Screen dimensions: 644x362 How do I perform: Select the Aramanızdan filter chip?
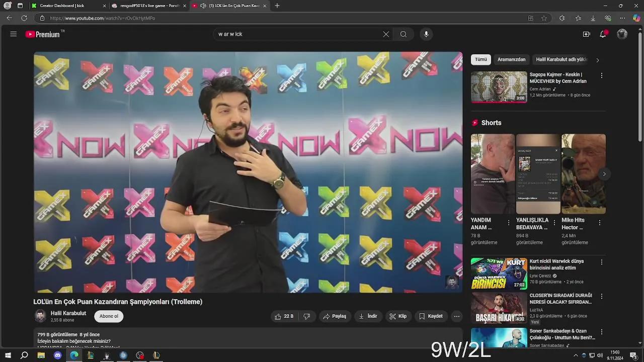pos(511,59)
